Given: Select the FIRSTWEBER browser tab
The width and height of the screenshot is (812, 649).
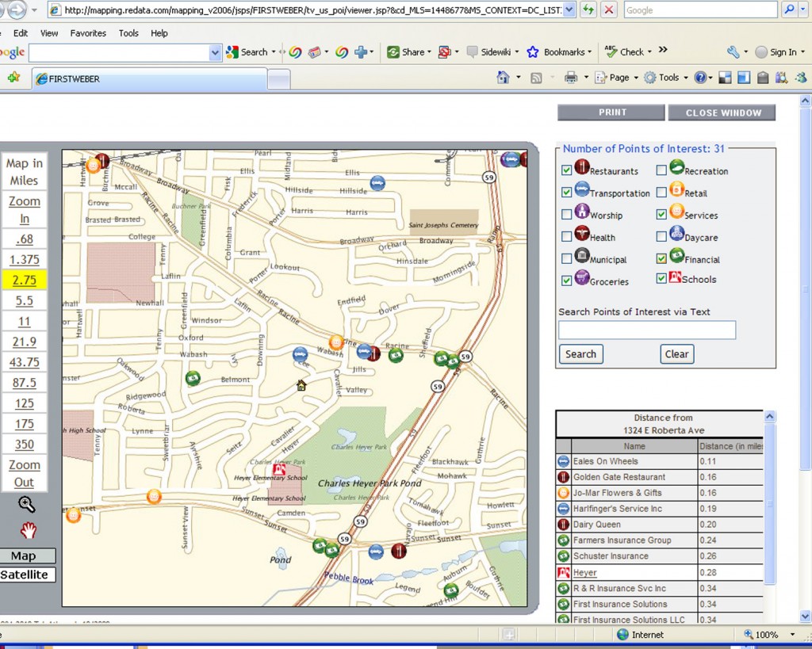Looking at the screenshot, I should pyautogui.click(x=150, y=79).
